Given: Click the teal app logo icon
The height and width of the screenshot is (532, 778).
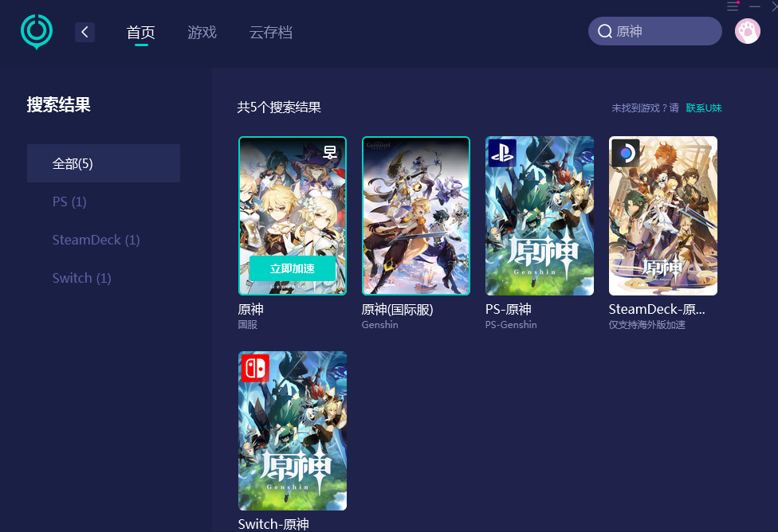Looking at the screenshot, I should tap(37, 32).
